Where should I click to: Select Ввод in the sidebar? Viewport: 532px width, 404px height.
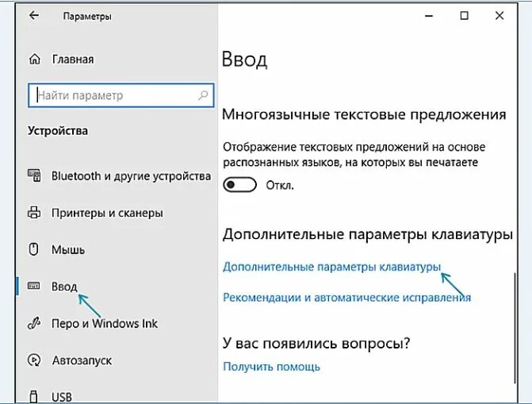click(64, 287)
